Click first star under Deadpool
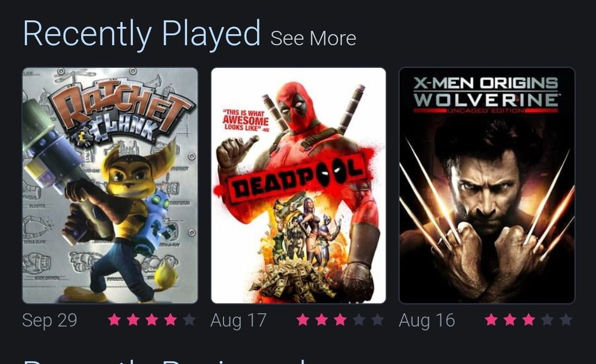The height and width of the screenshot is (364, 596). click(x=303, y=320)
